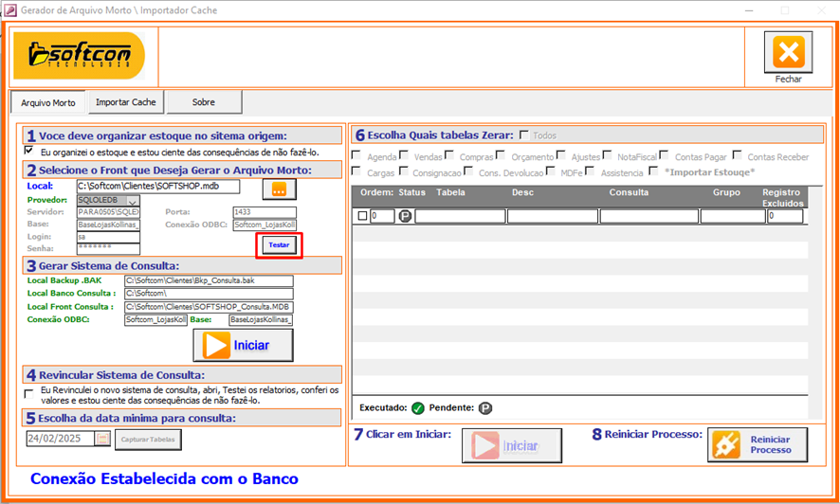Click the Local path input field
Image resolution: width=840 pixels, height=504 pixels.
[x=157, y=187]
